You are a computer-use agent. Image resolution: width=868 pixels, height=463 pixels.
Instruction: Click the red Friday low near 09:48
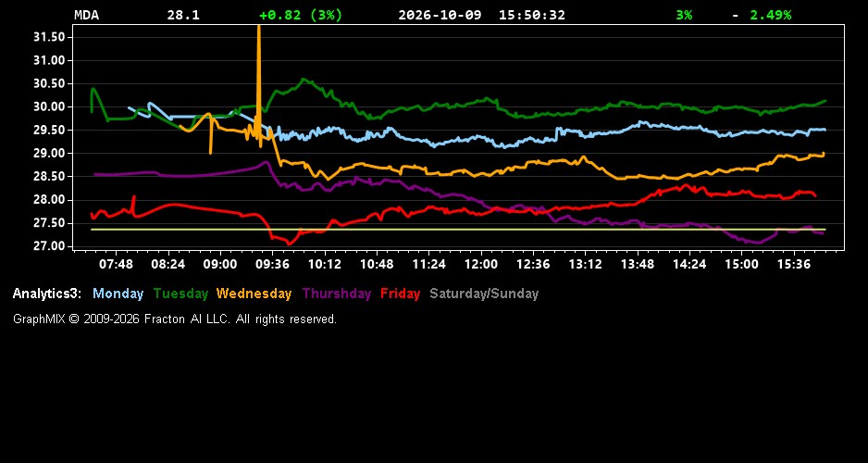289,242
